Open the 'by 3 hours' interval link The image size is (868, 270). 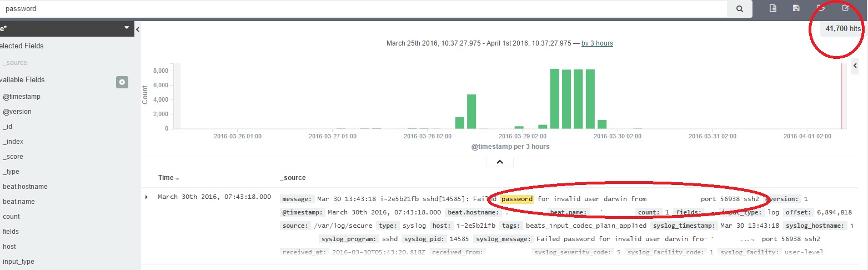click(x=597, y=43)
